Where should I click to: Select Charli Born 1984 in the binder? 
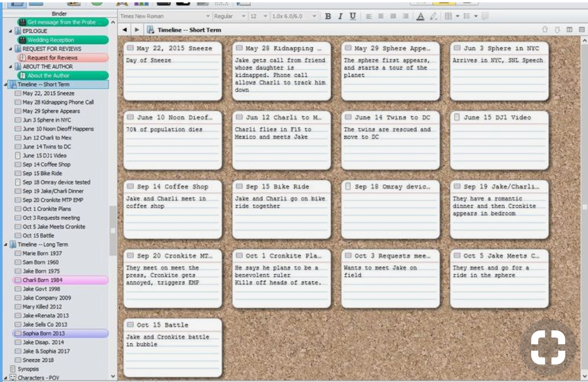pyautogui.click(x=43, y=280)
